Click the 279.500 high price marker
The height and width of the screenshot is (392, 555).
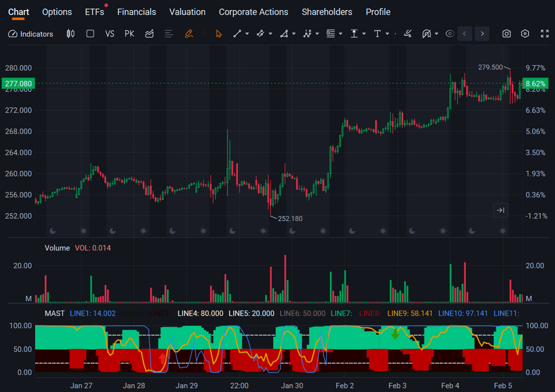(490, 67)
